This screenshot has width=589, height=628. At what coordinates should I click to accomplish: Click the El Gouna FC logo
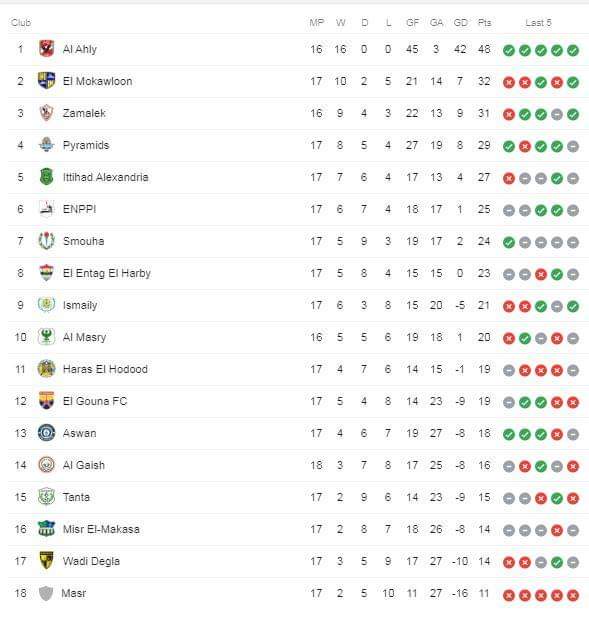[46, 401]
